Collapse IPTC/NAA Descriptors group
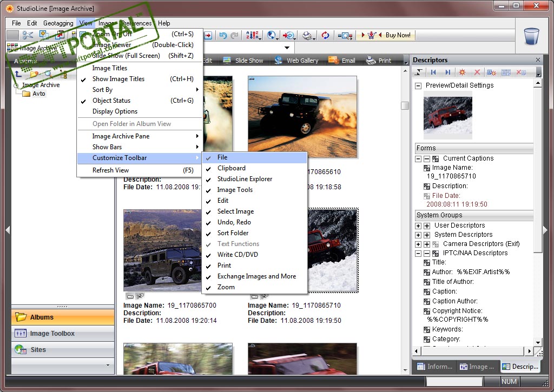The image size is (554, 392). coord(418,253)
